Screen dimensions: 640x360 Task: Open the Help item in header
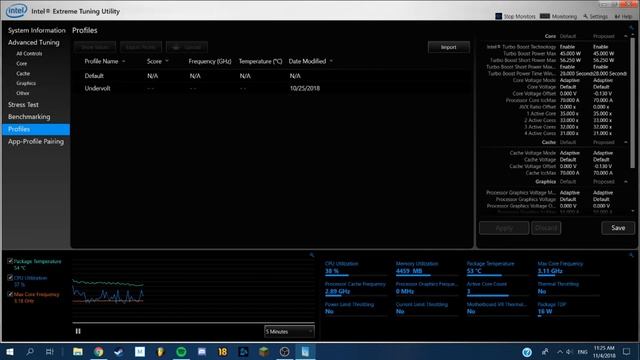point(624,16)
